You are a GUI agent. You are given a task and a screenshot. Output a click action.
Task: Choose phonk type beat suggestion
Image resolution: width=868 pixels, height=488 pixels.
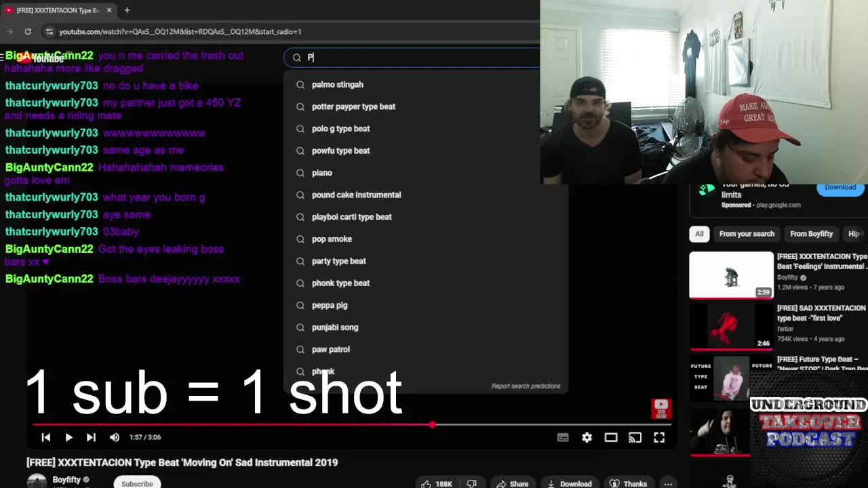tap(340, 283)
